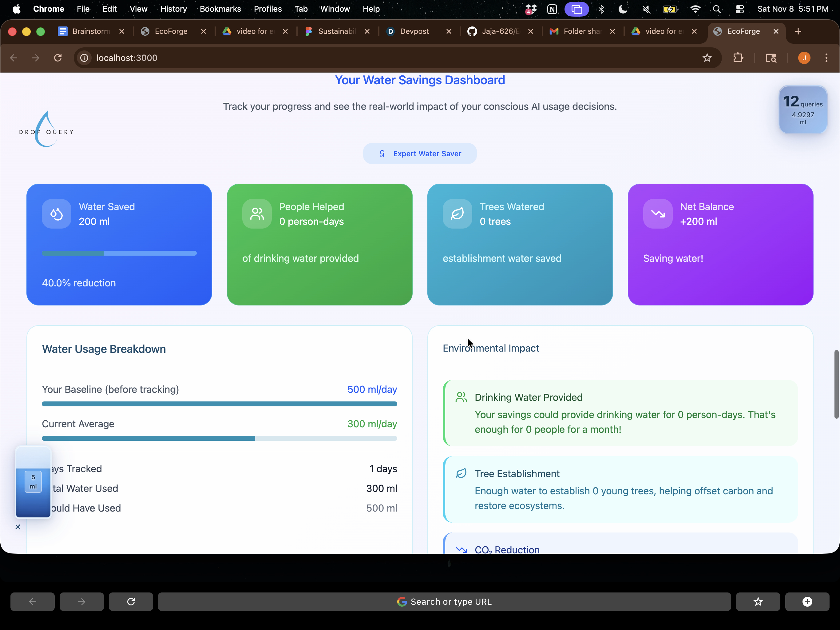Reload the localhost page
The width and height of the screenshot is (840, 630).
coord(58,58)
